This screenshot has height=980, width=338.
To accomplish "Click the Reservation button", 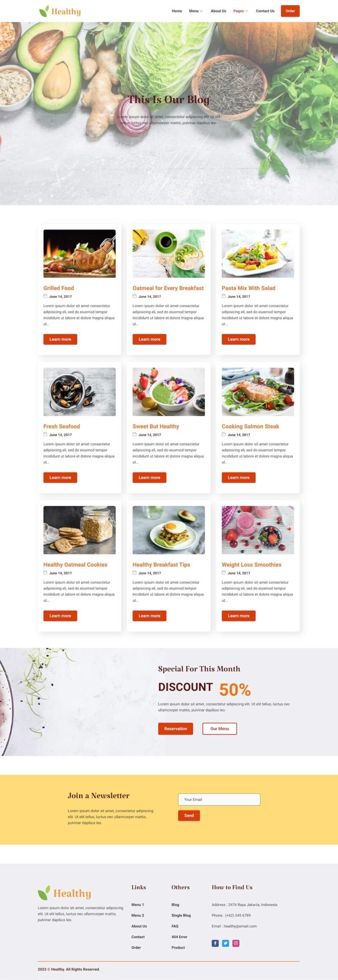I will point(175,729).
